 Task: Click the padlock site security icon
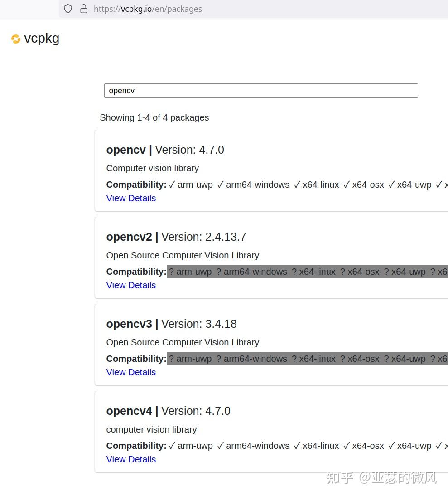84,9
